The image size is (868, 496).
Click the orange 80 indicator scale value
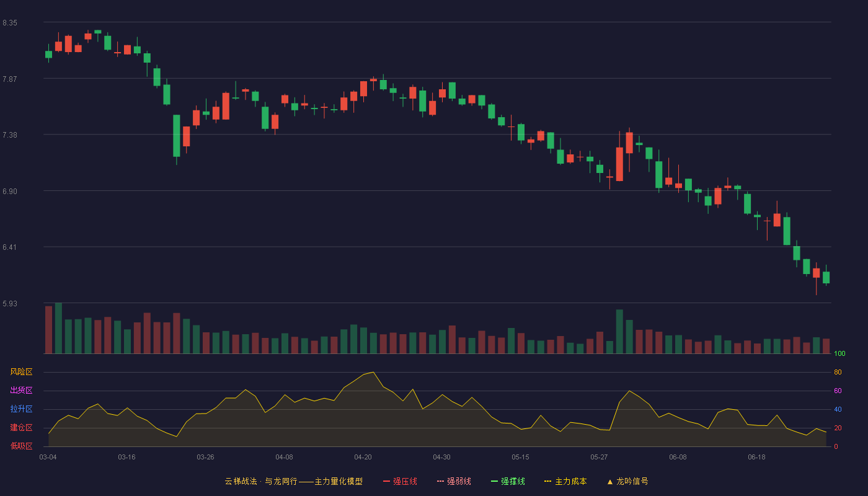pos(838,372)
